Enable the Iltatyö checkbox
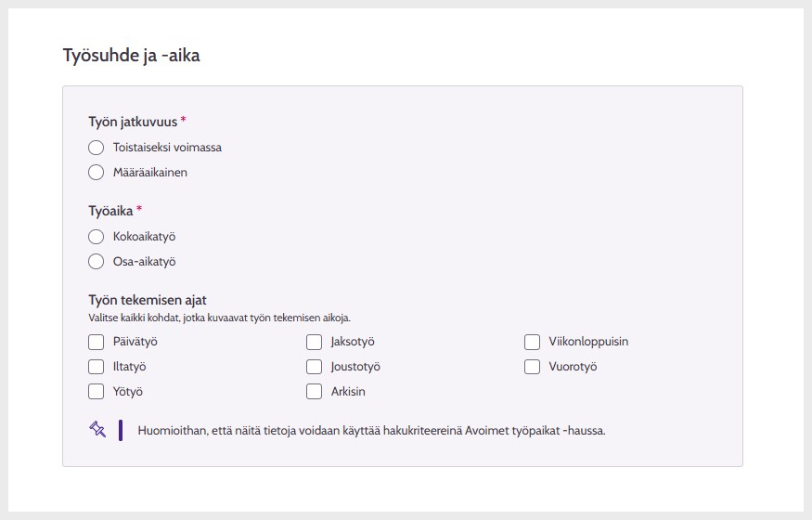 (x=96, y=367)
